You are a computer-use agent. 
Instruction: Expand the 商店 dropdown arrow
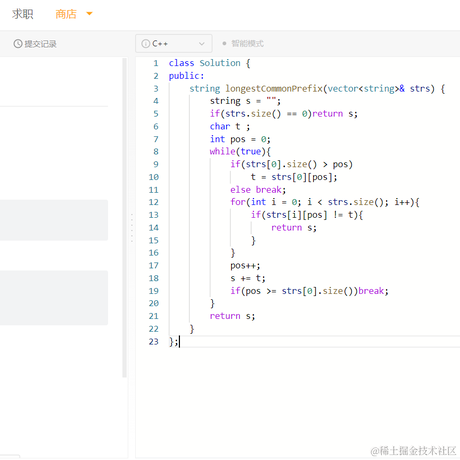(89, 14)
